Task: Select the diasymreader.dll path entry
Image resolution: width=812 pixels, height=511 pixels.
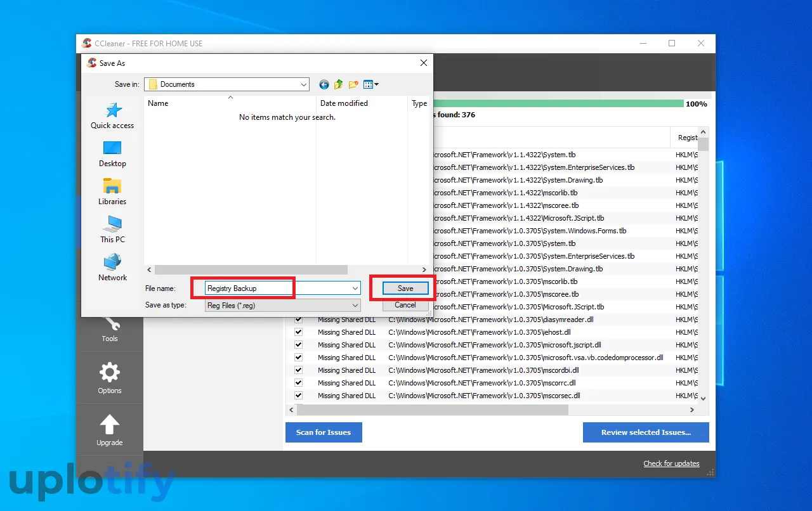Action: point(491,320)
